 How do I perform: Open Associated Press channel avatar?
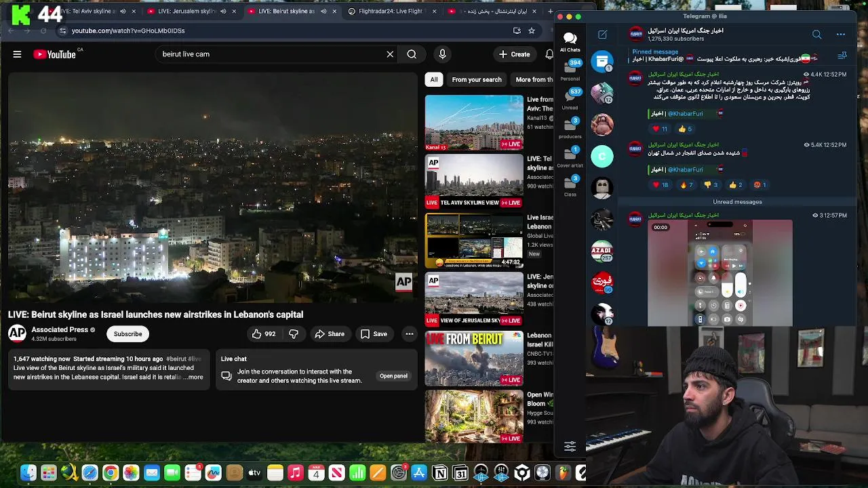(17, 333)
